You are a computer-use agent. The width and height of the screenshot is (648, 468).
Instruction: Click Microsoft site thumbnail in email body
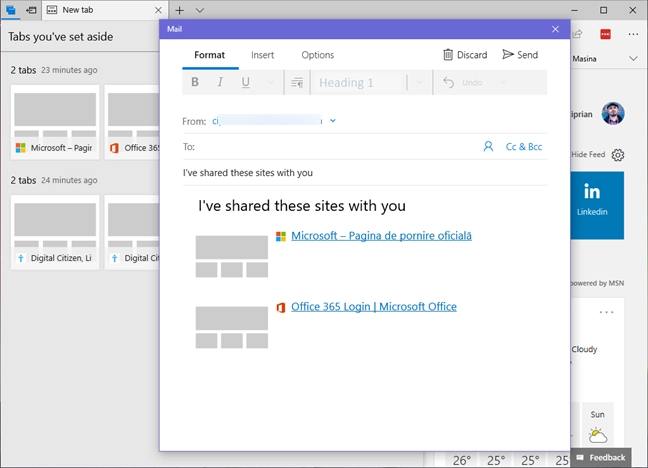point(231,256)
